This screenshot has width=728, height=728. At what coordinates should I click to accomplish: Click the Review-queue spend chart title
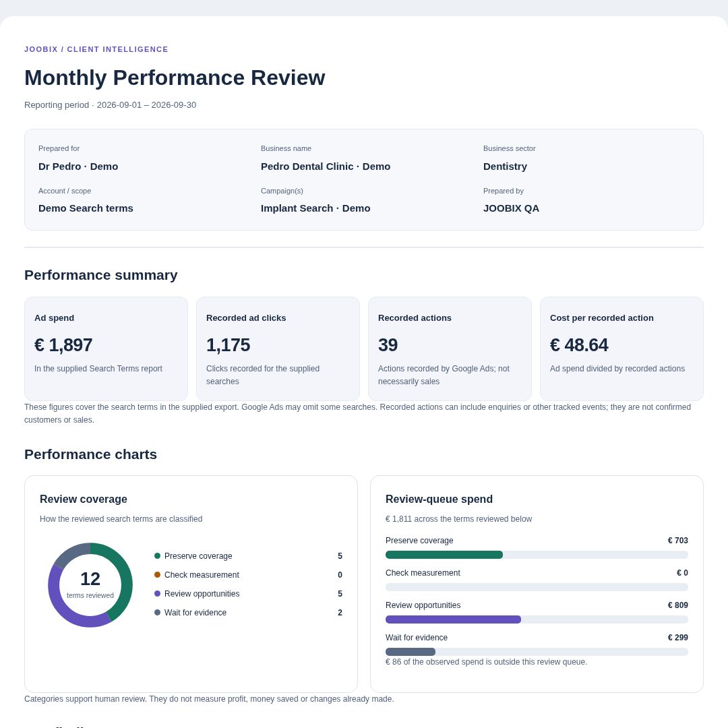(x=439, y=499)
